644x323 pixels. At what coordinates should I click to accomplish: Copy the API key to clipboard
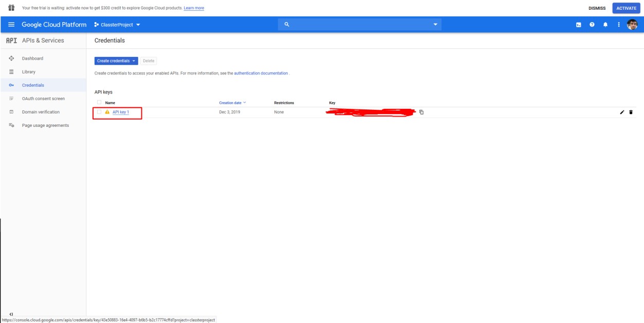[421, 112]
